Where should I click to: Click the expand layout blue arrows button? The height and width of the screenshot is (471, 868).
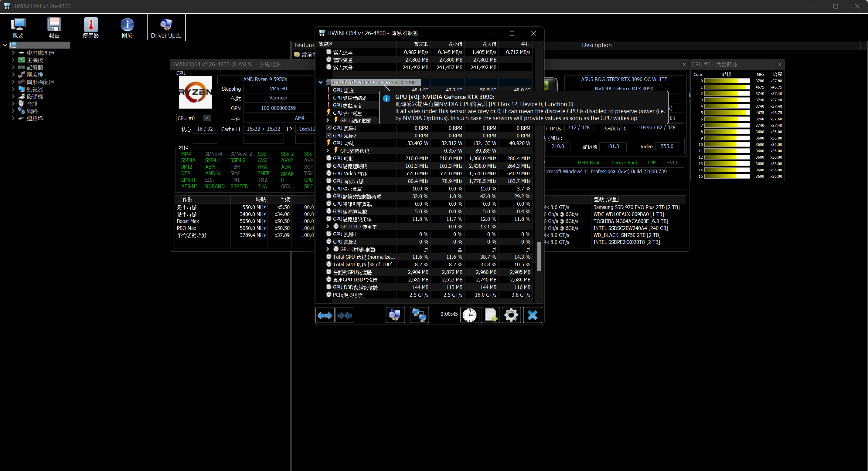coord(325,315)
